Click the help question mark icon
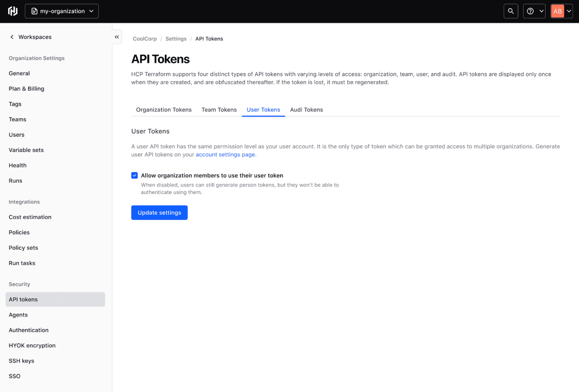The image size is (579, 392). [530, 11]
